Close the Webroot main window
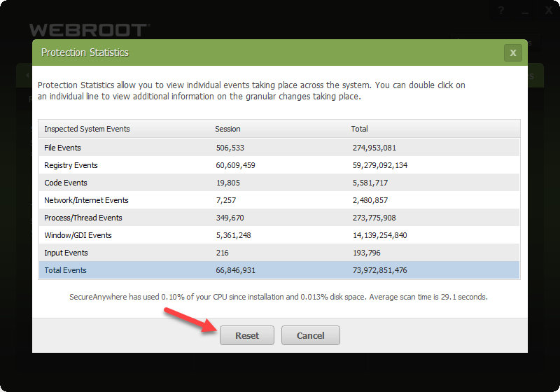The height and width of the screenshot is (392, 560). (x=549, y=10)
